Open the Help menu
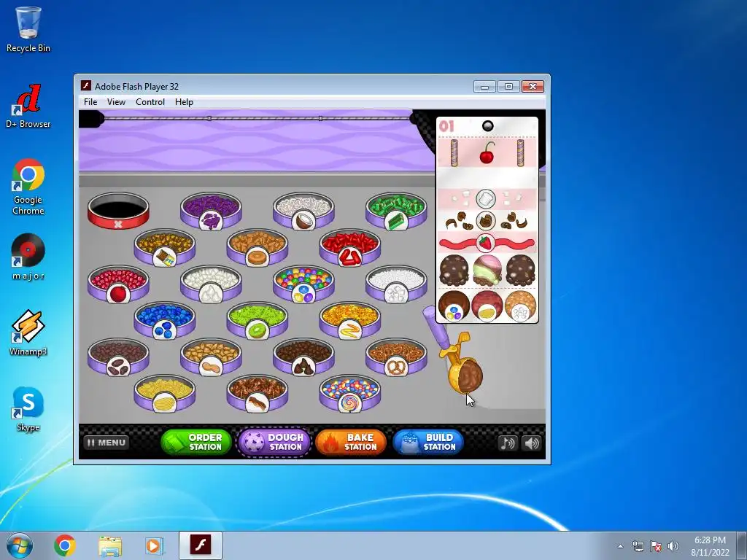Viewport: 747px width, 560px height. pyautogui.click(x=184, y=102)
